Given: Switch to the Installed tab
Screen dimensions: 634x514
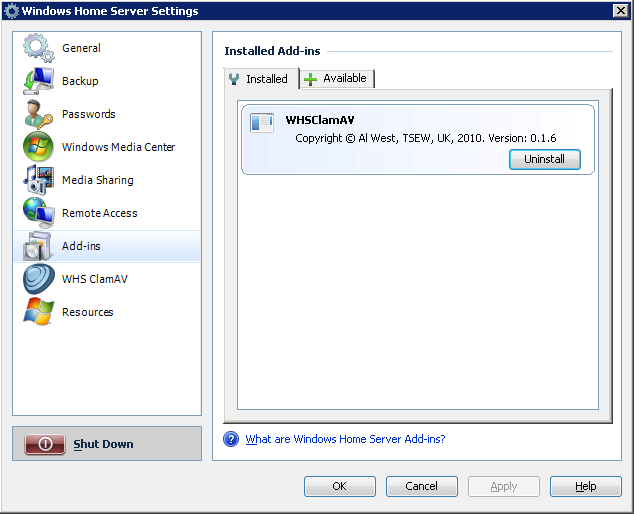Looking at the screenshot, I should (259, 79).
